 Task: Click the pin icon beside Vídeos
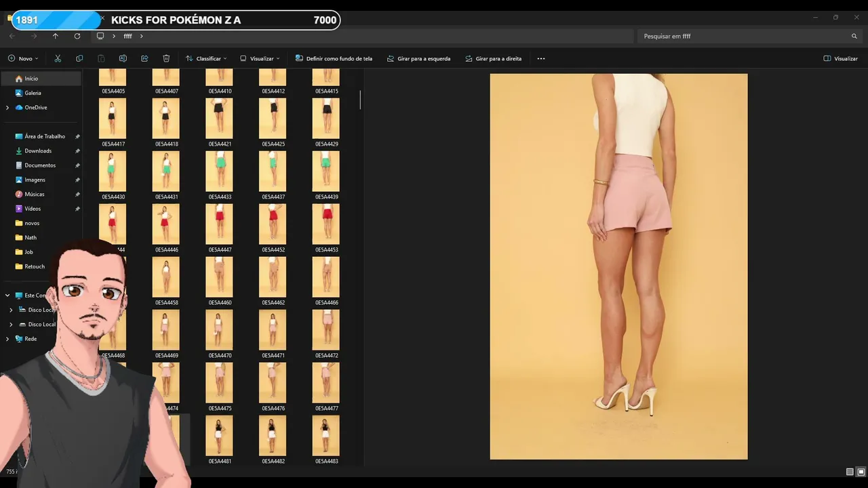pyautogui.click(x=77, y=209)
